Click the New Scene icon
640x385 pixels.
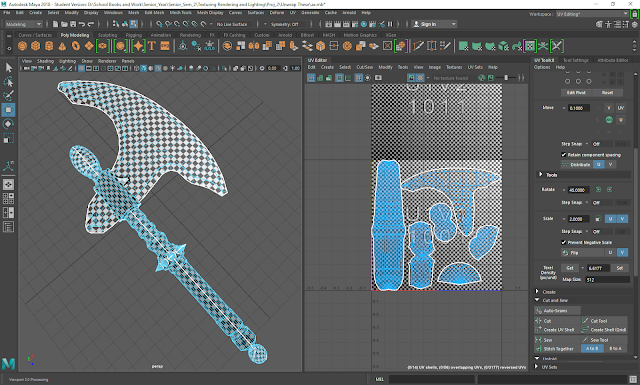tap(56, 24)
